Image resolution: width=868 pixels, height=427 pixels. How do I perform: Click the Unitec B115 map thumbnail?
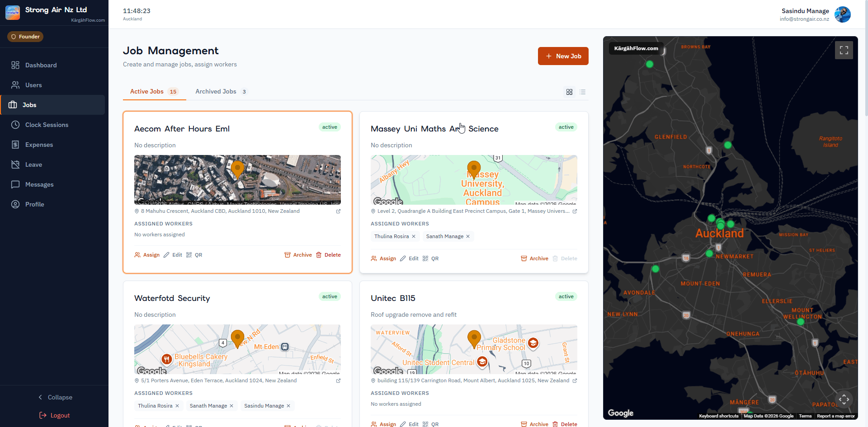click(474, 349)
